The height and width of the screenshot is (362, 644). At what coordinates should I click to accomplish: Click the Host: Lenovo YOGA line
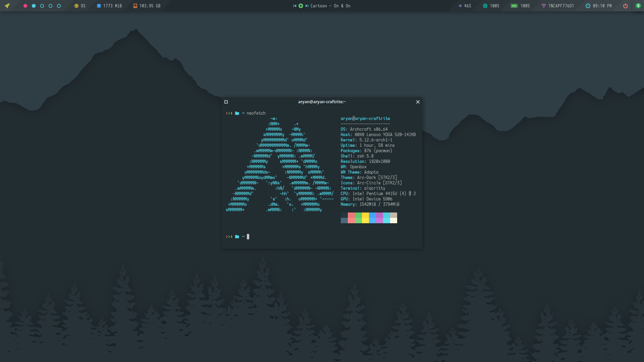point(378,135)
